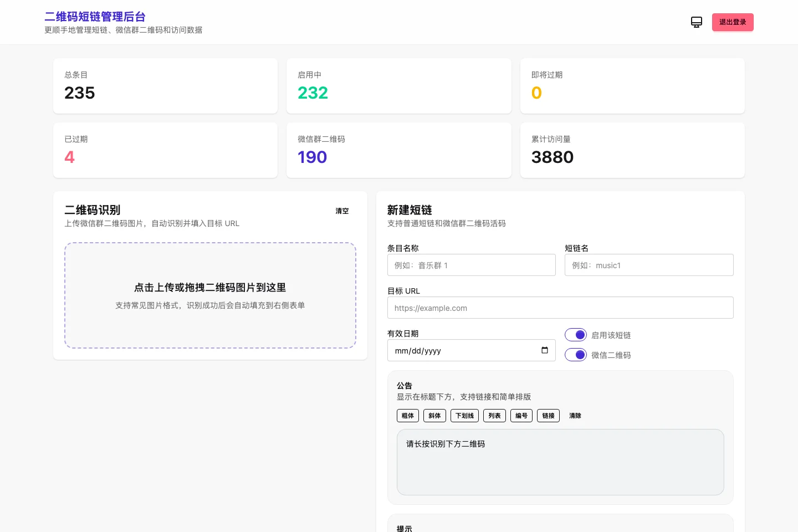Viewport: 798px width, 532px height.
Task: Apply 斜体 italic formatting
Action: 434,416
